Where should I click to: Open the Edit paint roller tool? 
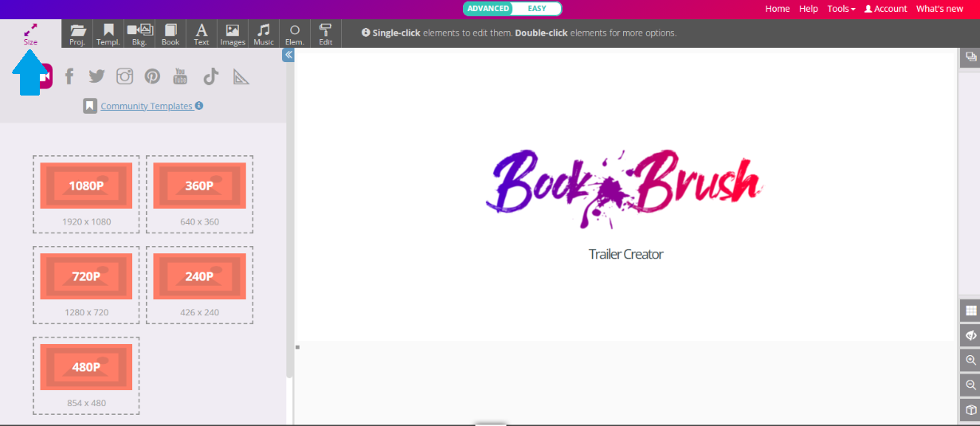326,33
